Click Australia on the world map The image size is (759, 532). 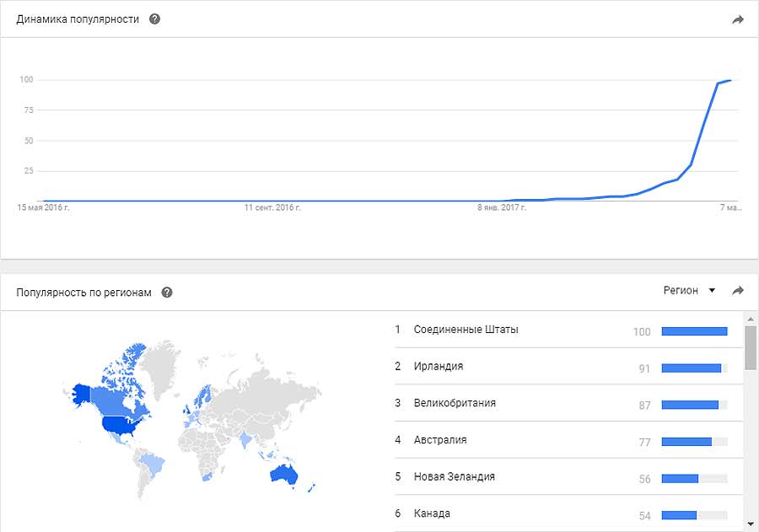click(x=283, y=474)
